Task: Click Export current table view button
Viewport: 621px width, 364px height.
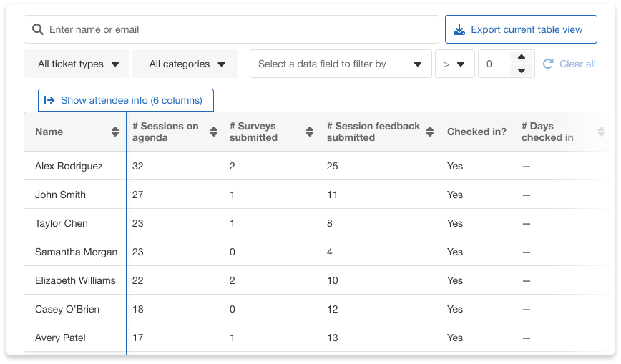Action: point(521,30)
